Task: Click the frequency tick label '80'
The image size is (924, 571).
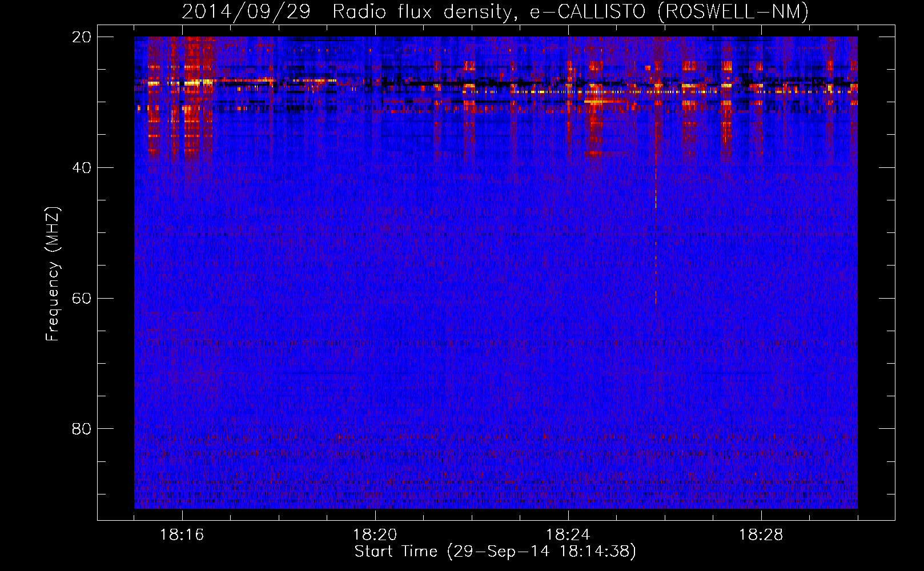Action: tap(82, 429)
